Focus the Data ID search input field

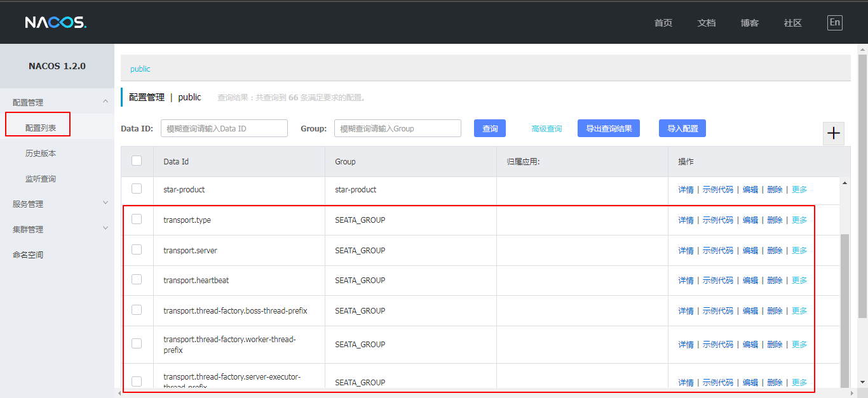click(224, 128)
